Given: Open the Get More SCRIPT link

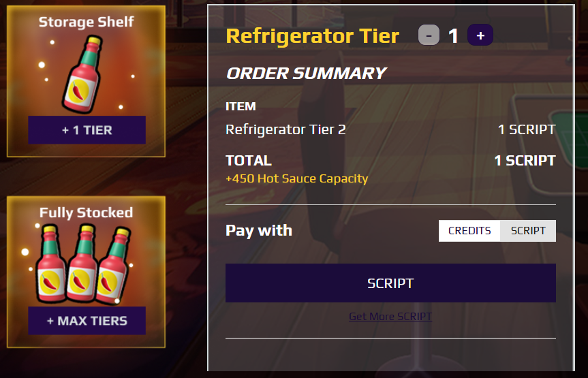Looking at the screenshot, I should (390, 317).
